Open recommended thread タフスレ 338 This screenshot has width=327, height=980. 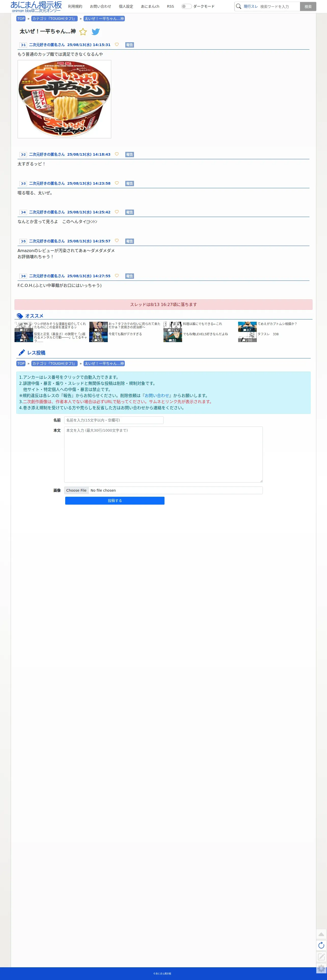[x=268, y=334]
